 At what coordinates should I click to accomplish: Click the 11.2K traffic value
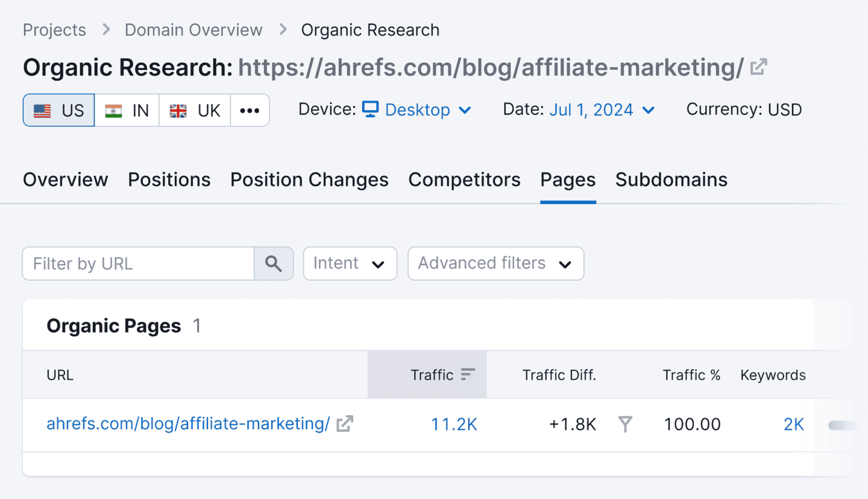pyautogui.click(x=454, y=424)
